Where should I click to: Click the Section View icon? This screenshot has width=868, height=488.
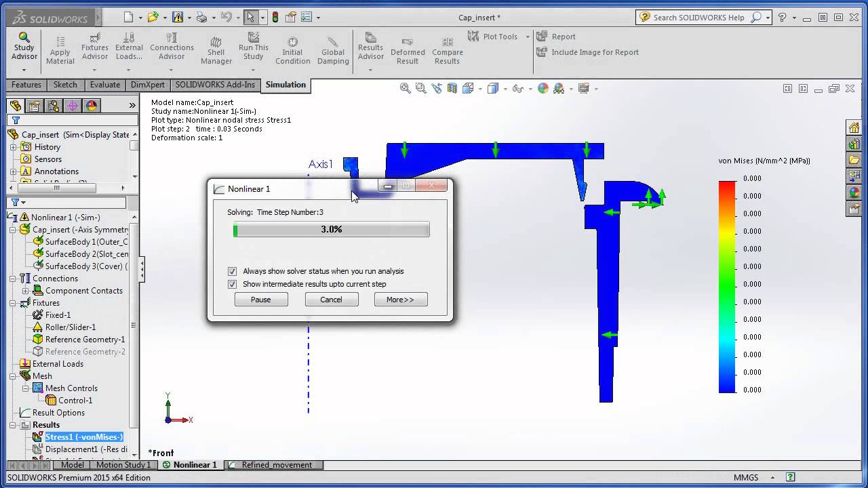(451, 88)
